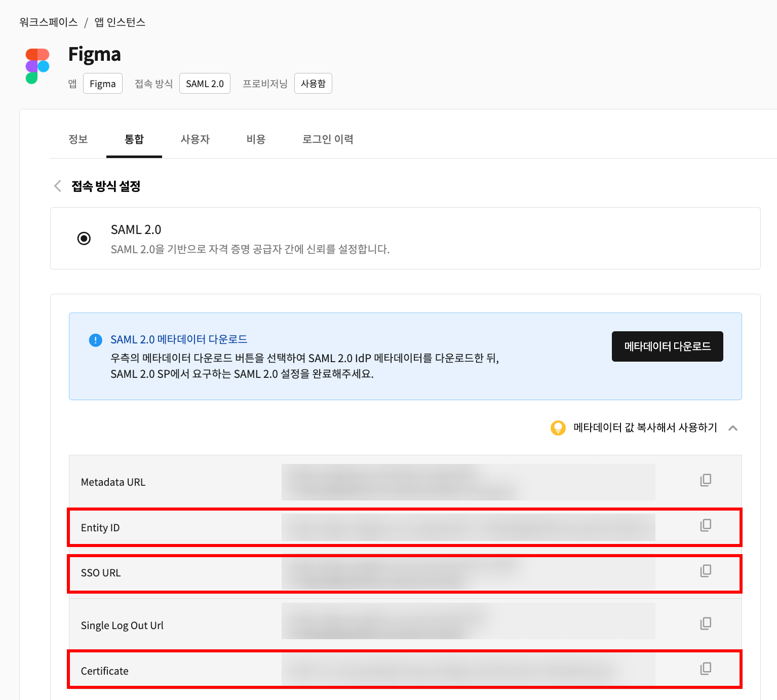
Task: Click the SSO URL label
Action: pos(101,573)
